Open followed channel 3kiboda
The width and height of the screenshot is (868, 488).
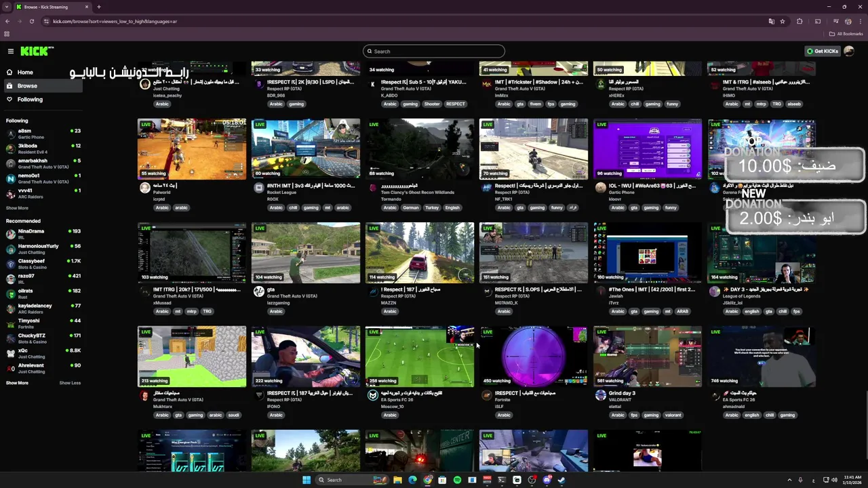coord(43,148)
